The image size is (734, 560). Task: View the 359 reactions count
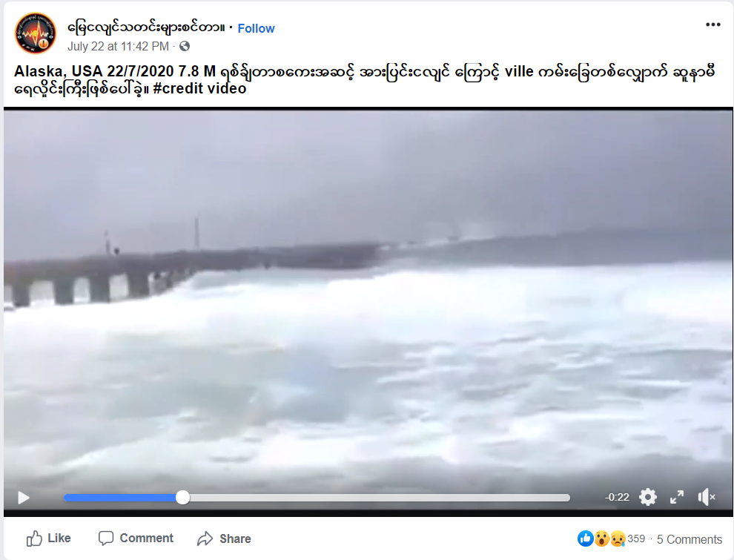636,539
